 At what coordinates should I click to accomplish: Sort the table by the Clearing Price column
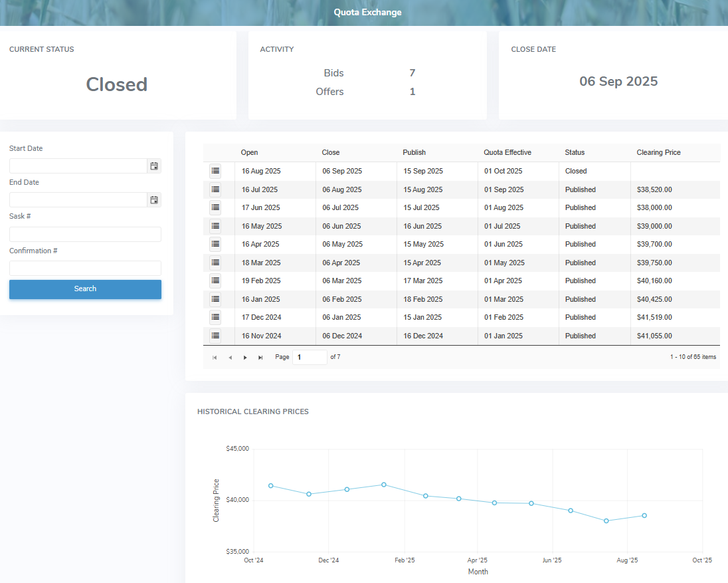[658, 152]
